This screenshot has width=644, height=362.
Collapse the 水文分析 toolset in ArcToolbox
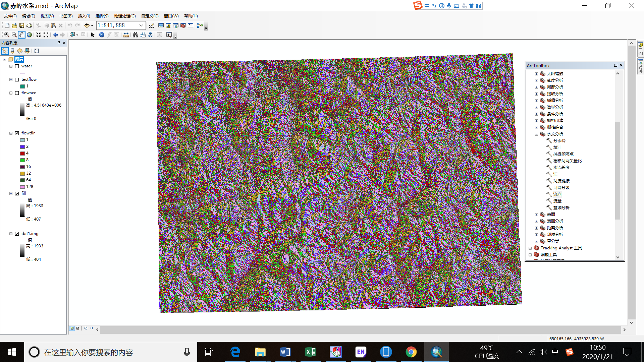coord(536,134)
